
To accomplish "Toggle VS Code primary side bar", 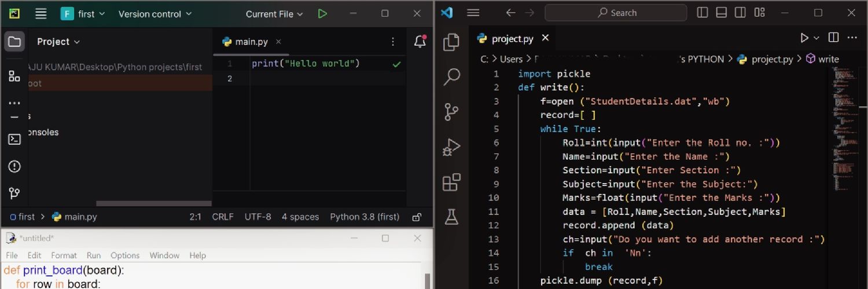I will [703, 13].
